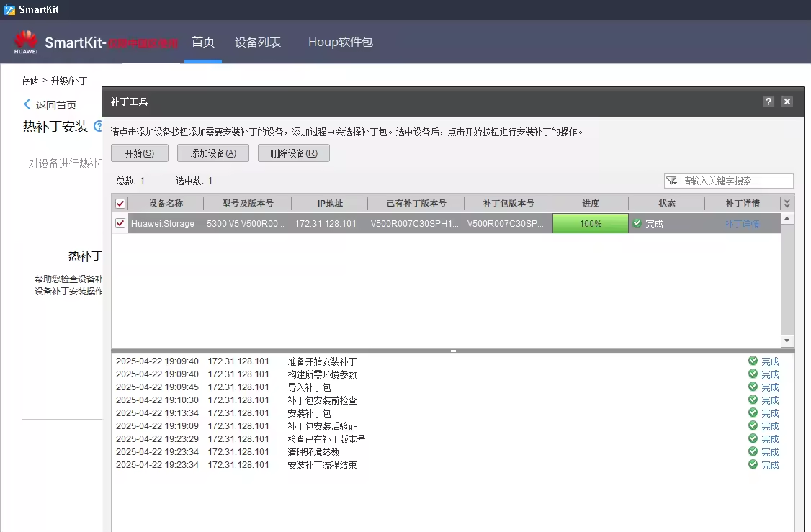Click green check for 安装补丁流程结束 log
The height and width of the screenshot is (532, 811).
[753, 464]
